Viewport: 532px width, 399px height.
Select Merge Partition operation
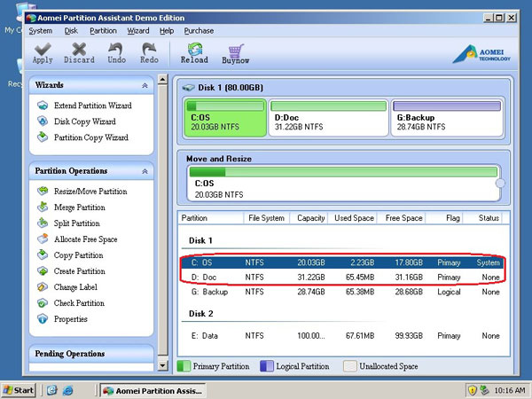click(x=80, y=207)
